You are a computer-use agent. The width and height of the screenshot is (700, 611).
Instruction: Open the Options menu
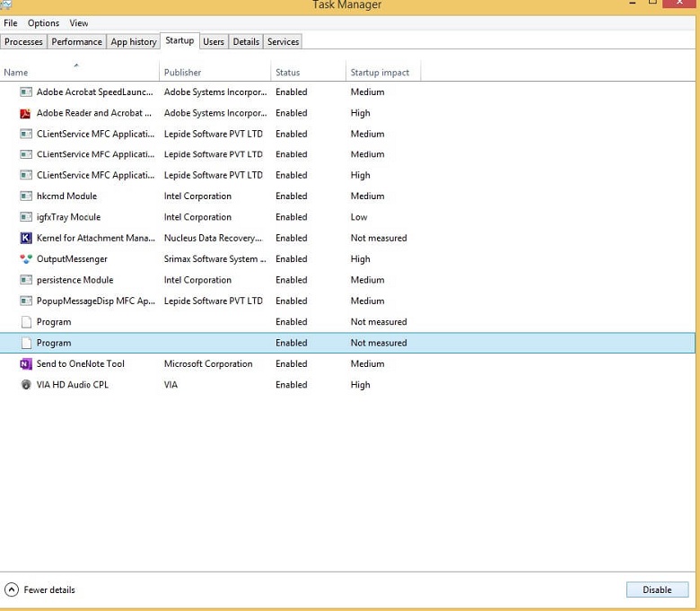43,23
